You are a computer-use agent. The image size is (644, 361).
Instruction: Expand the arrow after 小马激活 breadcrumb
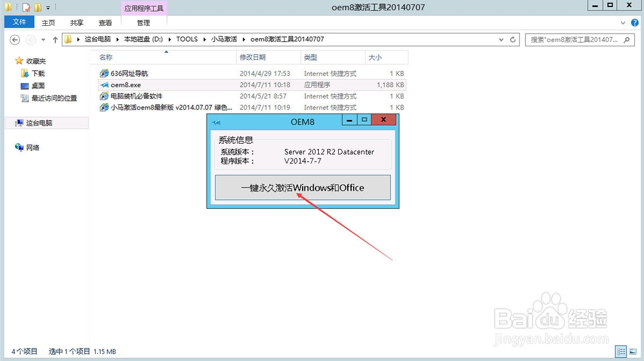(x=243, y=39)
